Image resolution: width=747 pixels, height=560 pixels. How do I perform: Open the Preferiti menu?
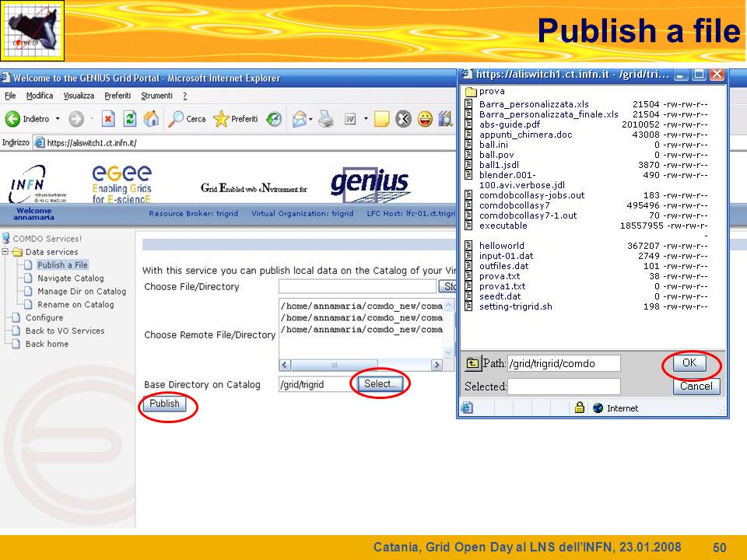tap(117, 96)
